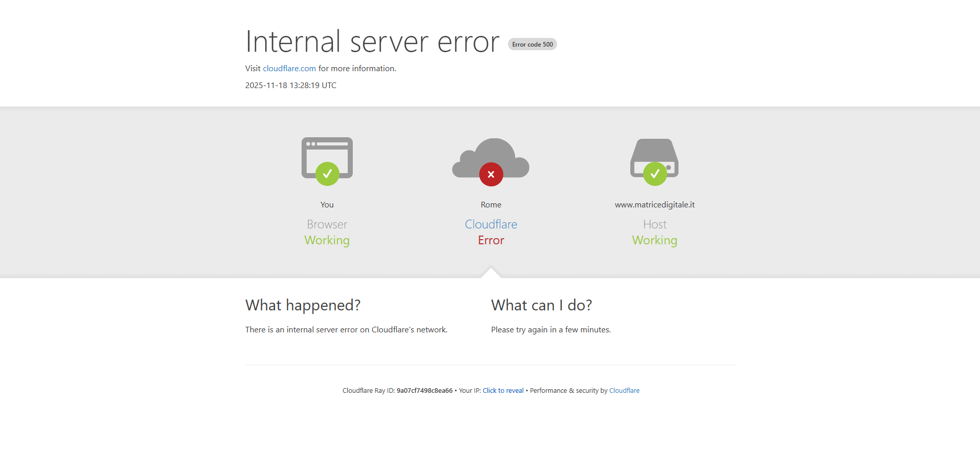Open the Cloudflare link under Rome
The height and width of the screenshot is (464, 980).
pyautogui.click(x=491, y=224)
